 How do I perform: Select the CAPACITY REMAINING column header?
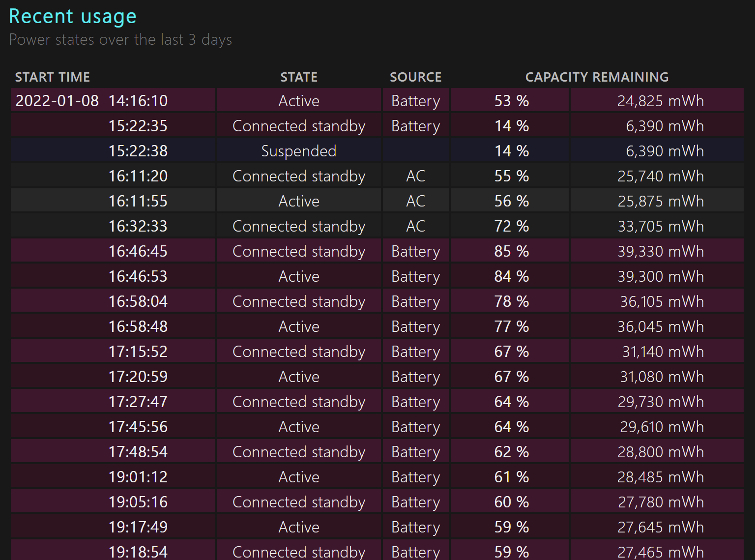pyautogui.click(x=597, y=77)
